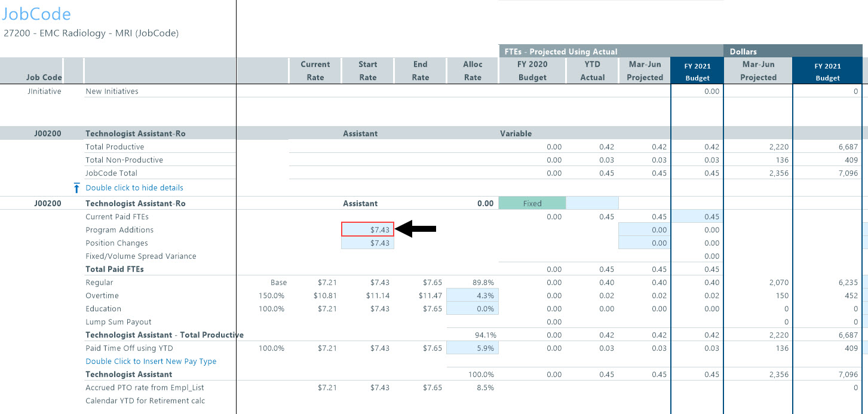Select the first J00200 Technologist Assistant-Ro header row
The height and width of the screenshot is (414, 868).
pos(135,134)
